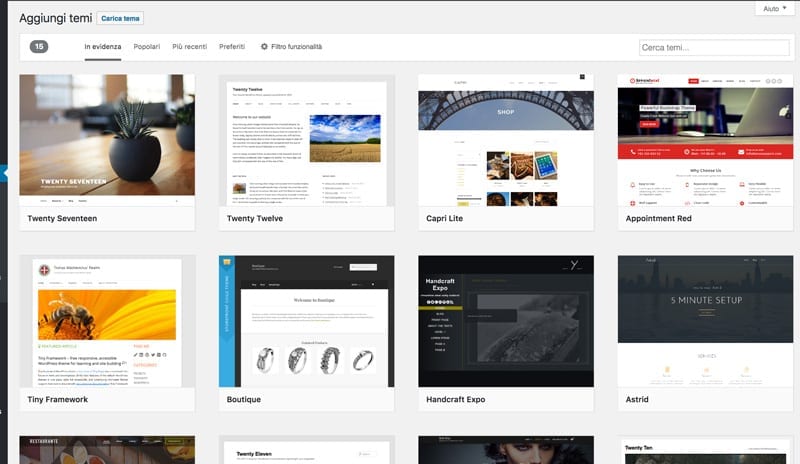The image size is (800, 464).
Task: Open the Aiuto help dropdown
Action: [775, 8]
